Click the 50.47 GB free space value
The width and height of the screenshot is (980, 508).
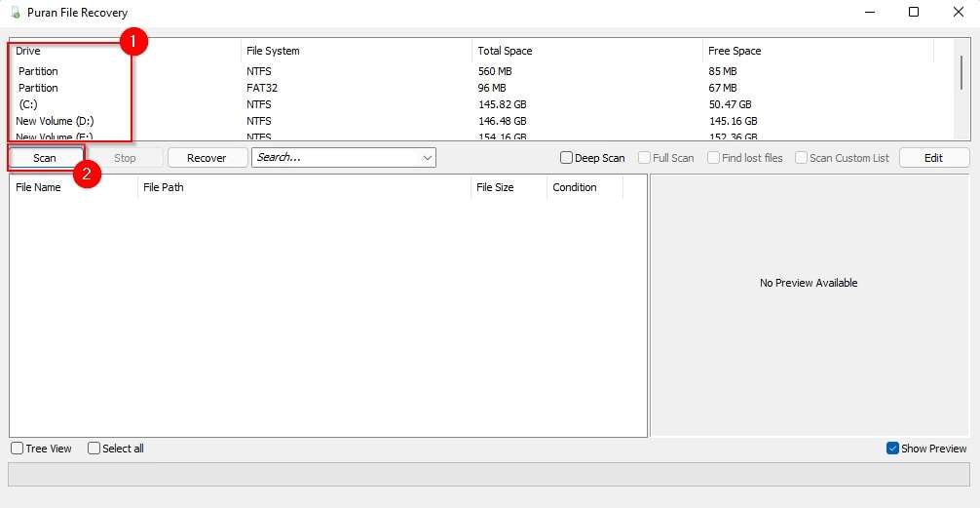click(730, 104)
